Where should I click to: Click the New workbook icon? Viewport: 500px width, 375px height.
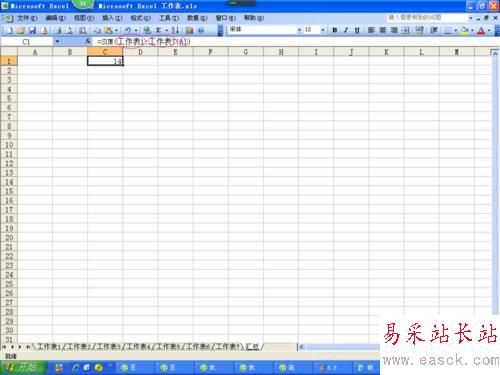click(x=9, y=30)
